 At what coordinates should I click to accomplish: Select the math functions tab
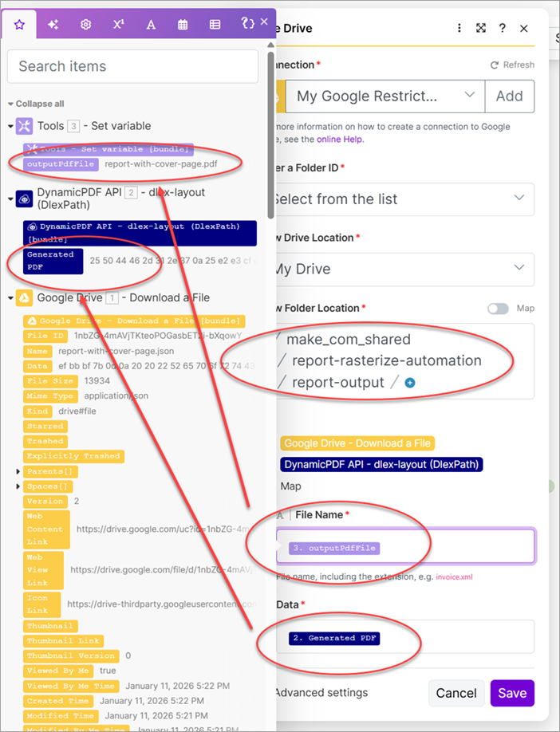click(x=118, y=25)
